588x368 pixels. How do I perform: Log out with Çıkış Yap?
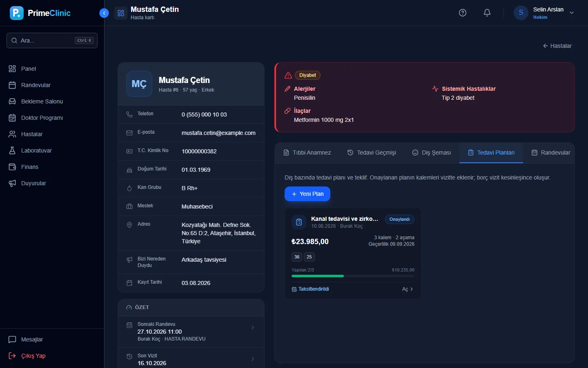(x=52, y=356)
